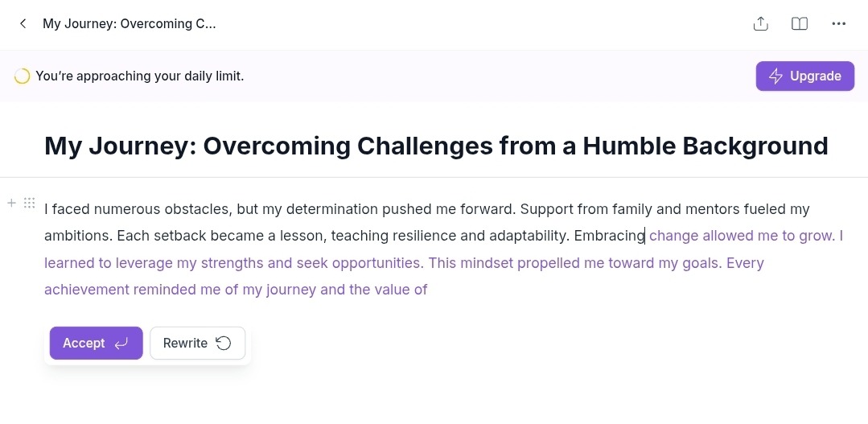Click the 'approaching your daily limit' message

point(139,76)
